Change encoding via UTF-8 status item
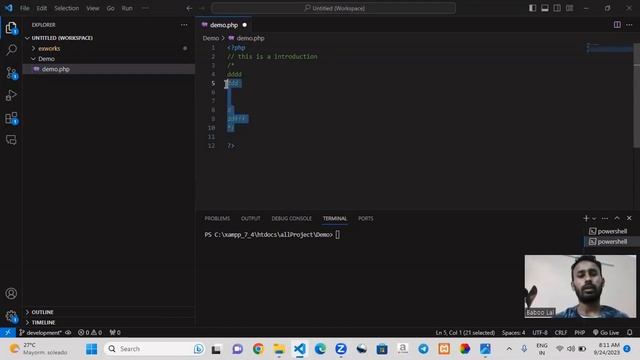Image resolution: width=640 pixels, height=360 pixels. point(540,333)
